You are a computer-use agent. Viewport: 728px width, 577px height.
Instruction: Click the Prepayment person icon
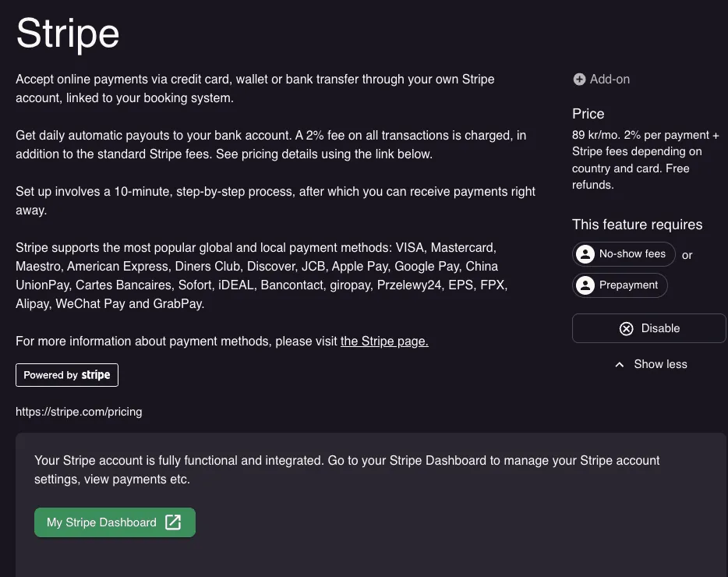pos(585,285)
